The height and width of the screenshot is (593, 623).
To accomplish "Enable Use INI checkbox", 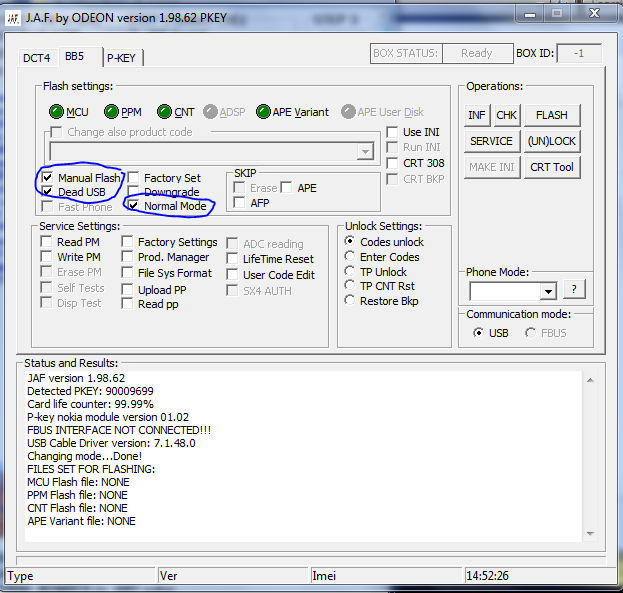I will click(x=392, y=132).
